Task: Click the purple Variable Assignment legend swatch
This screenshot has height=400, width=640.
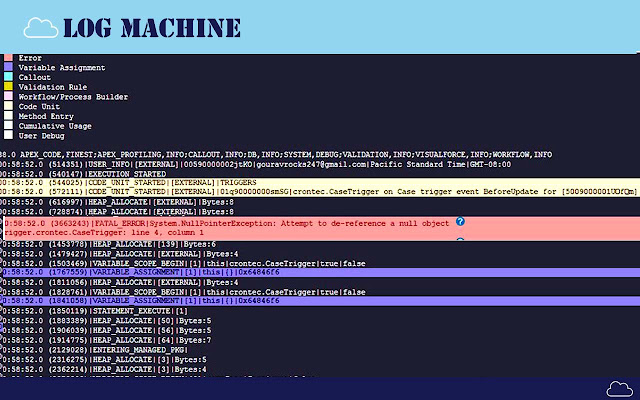Action: (x=8, y=67)
